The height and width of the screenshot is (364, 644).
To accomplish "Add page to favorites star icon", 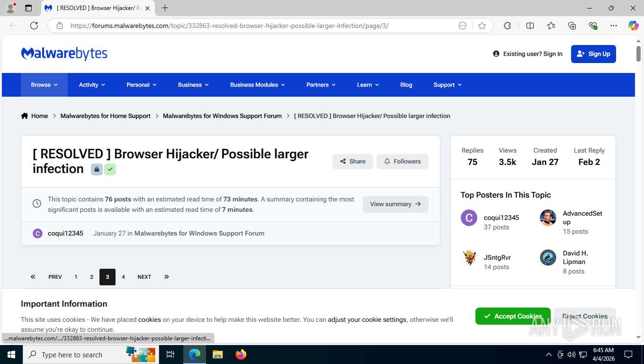I will [482, 26].
